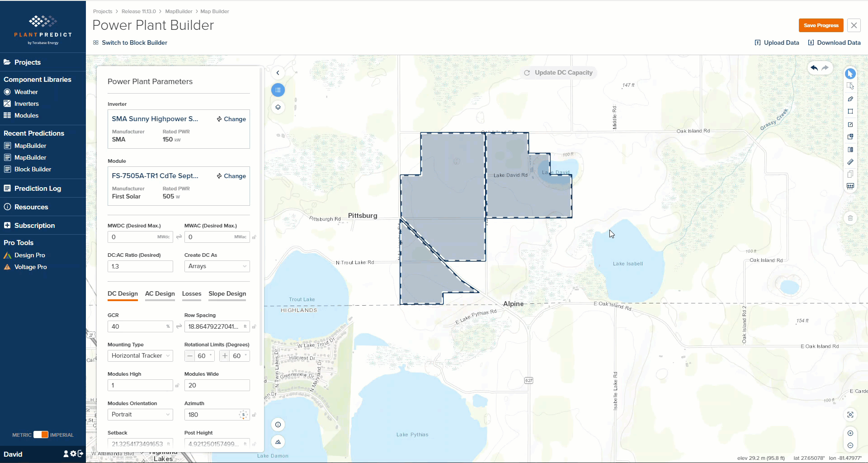Expand the Modules Orientation dropdown

[x=140, y=415]
